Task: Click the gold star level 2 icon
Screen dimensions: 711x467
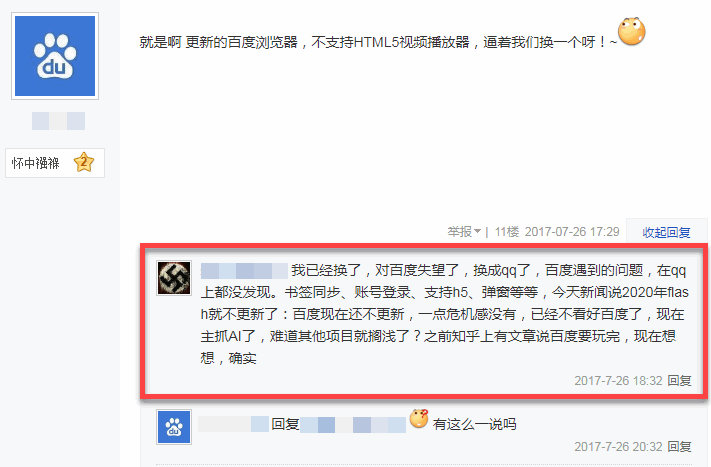Action: (84, 162)
